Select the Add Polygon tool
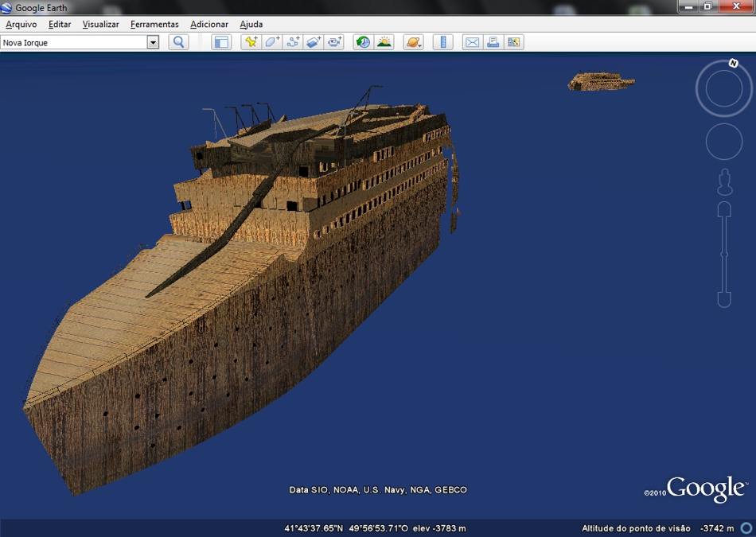 coord(272,41)
